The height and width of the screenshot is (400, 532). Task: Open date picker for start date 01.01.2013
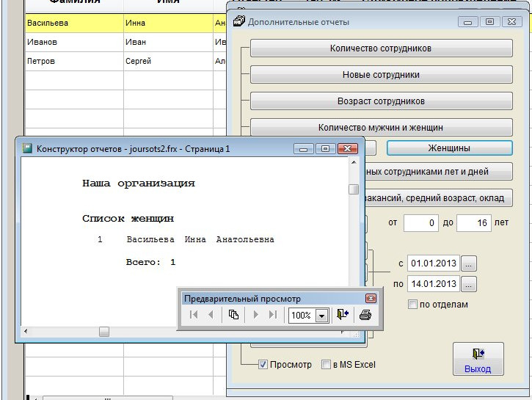tap(470, 263)
